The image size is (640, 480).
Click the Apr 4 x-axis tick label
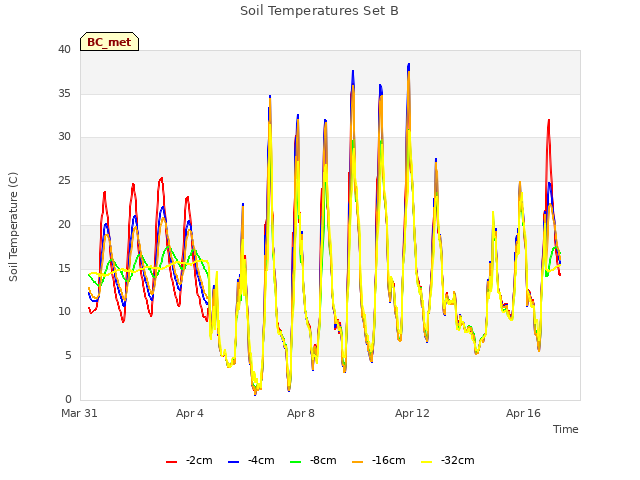pyautogui.click(x=190, y=413)
